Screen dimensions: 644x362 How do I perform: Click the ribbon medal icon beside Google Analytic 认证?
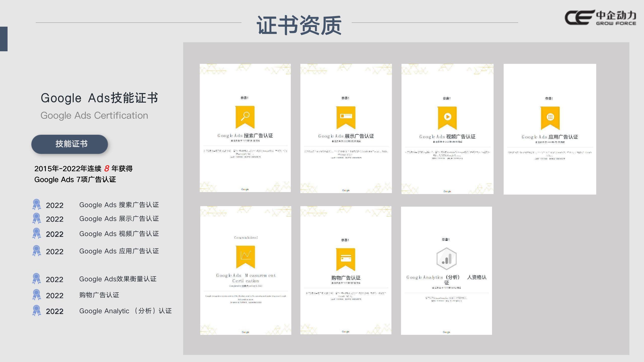(x=36, y=311)
